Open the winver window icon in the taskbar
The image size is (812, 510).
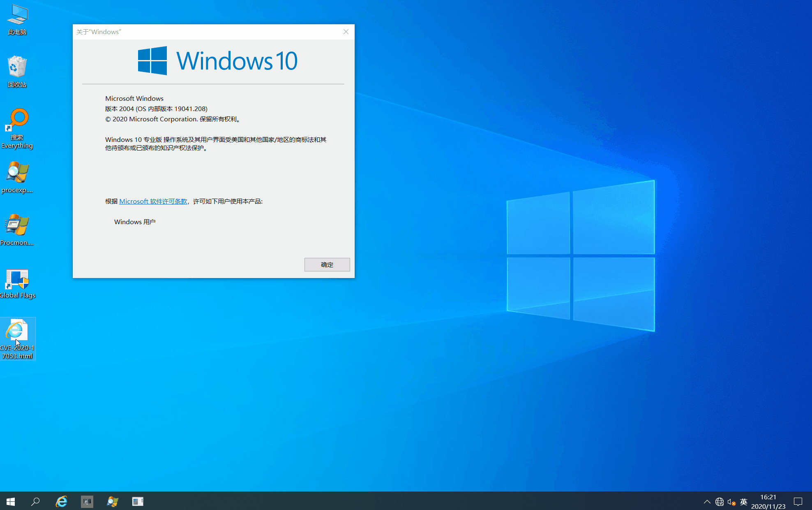[x=138, y=501]
